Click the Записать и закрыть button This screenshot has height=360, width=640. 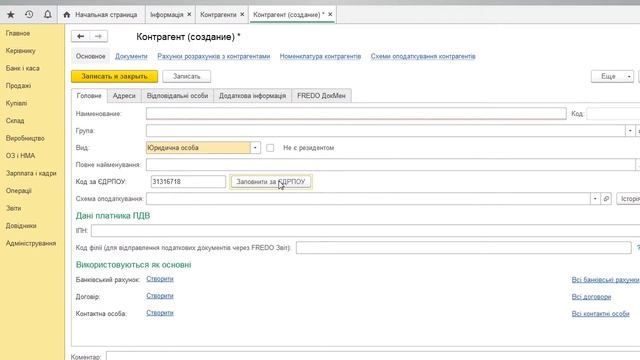click(114, 76)
